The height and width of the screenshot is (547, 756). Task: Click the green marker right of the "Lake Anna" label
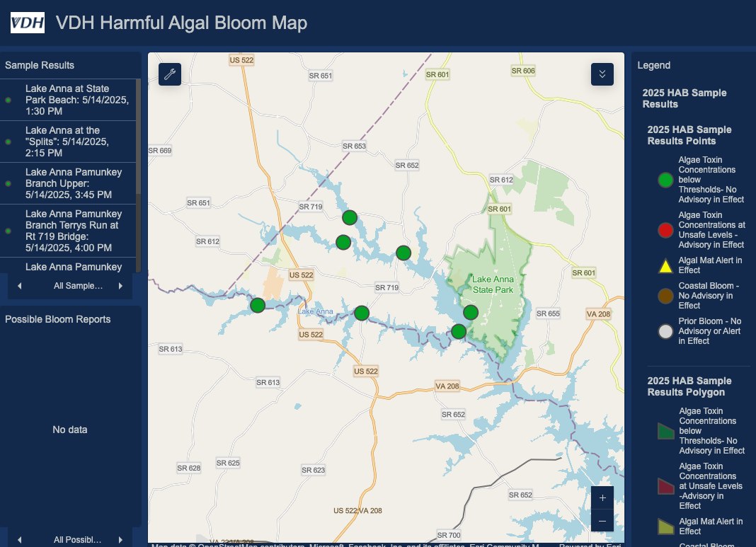362,313
